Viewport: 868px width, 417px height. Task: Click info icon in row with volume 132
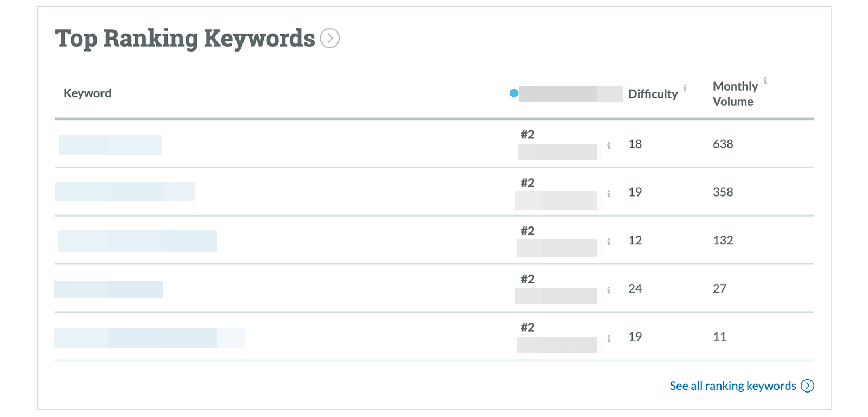(x=609, y=242)
